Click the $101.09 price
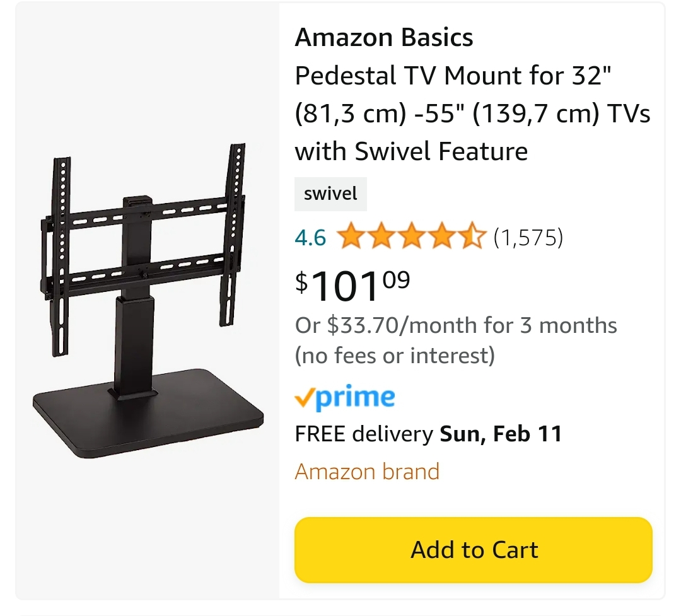 click(352, 285)
